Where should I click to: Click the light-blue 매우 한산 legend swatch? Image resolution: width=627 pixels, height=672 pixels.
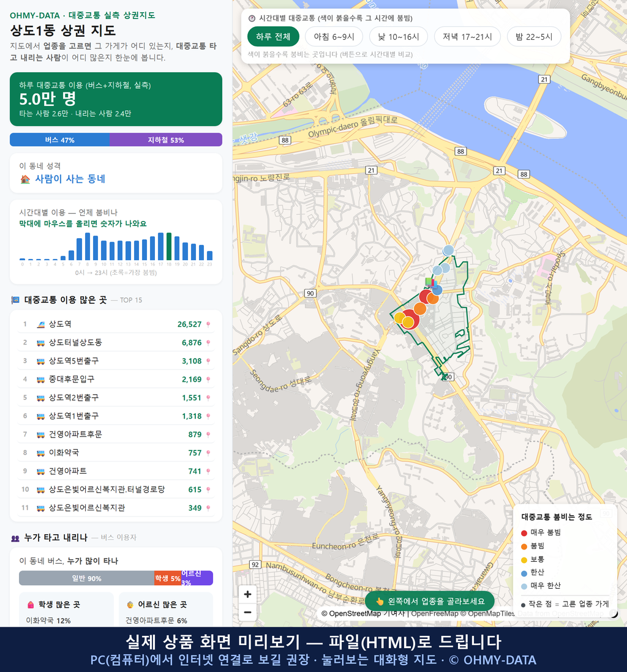[x=524, y=586]
